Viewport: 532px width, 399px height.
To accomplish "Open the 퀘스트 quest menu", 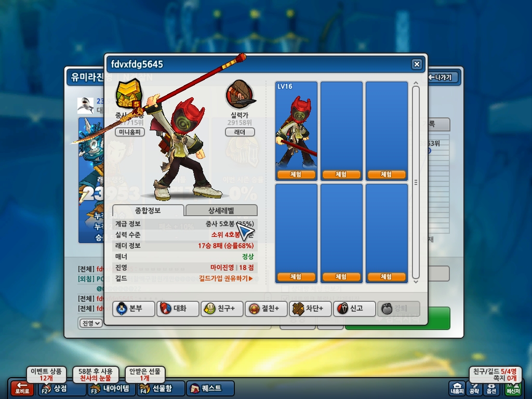I will 210,388.
